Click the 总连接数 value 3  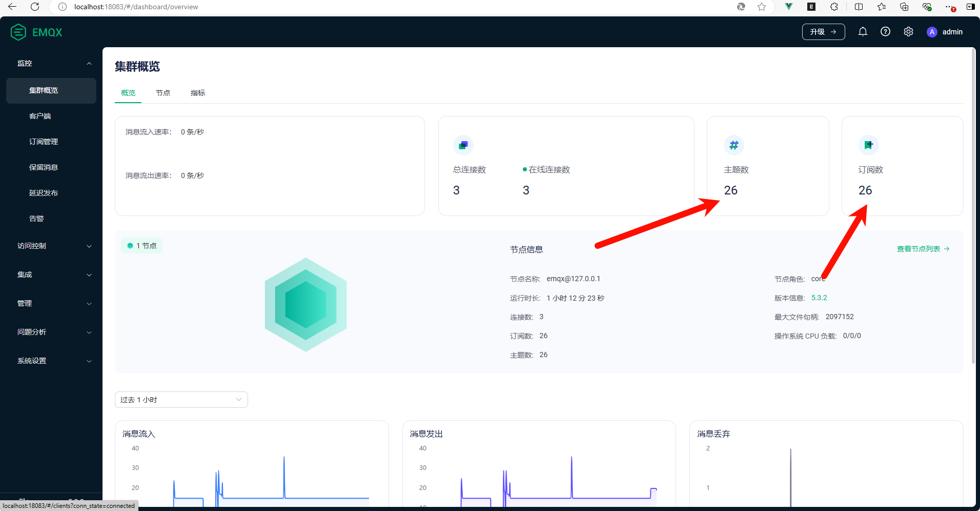point(456,190)
